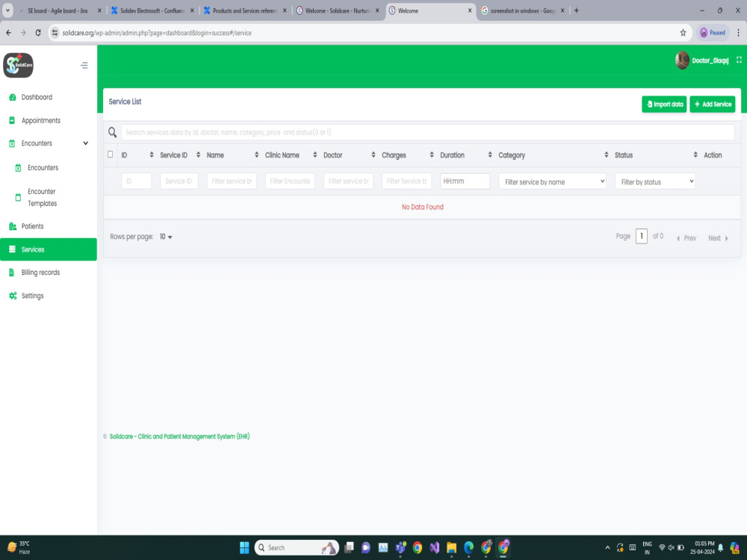This screenshot has width=747, height=560.
Task: Open Microsoft Edge from taskbar
Action: (x=469, y=547)
